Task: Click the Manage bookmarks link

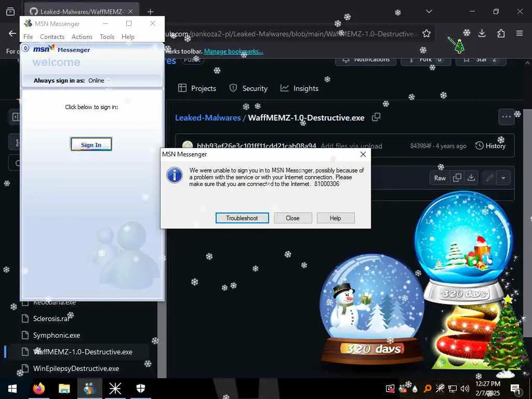Action: point(233,51)
